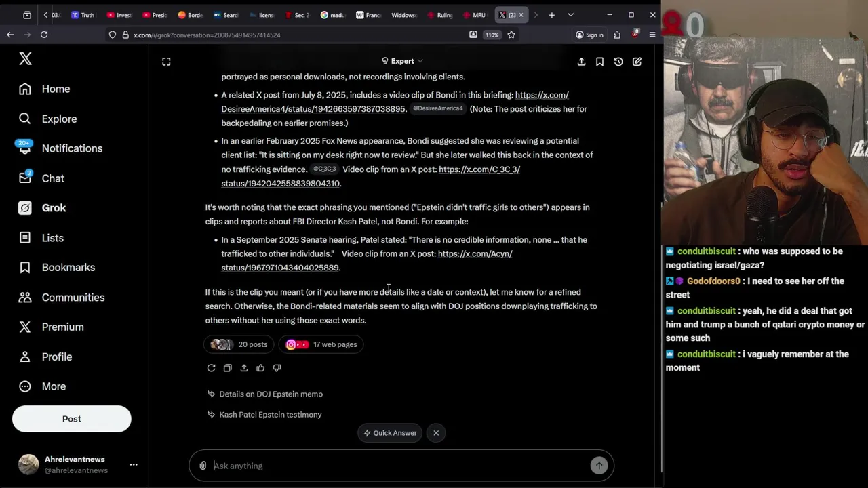
Task: Open browser extensions puzzle icon
Action: pos(617,35)
